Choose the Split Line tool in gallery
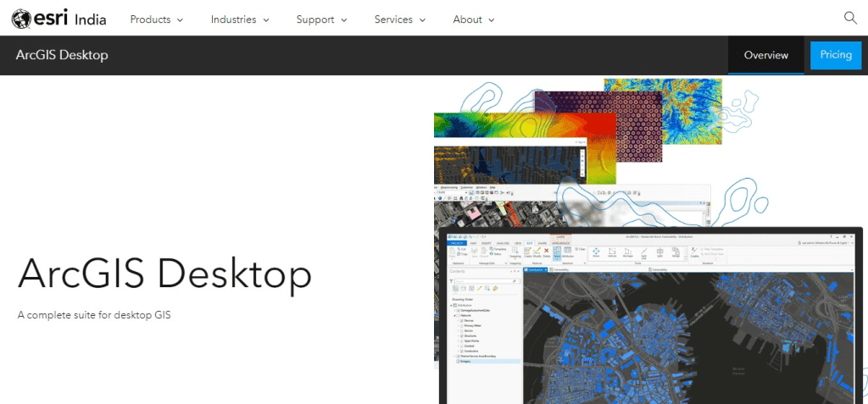Viewport: 868px width, 404px height. pos(644,253)
